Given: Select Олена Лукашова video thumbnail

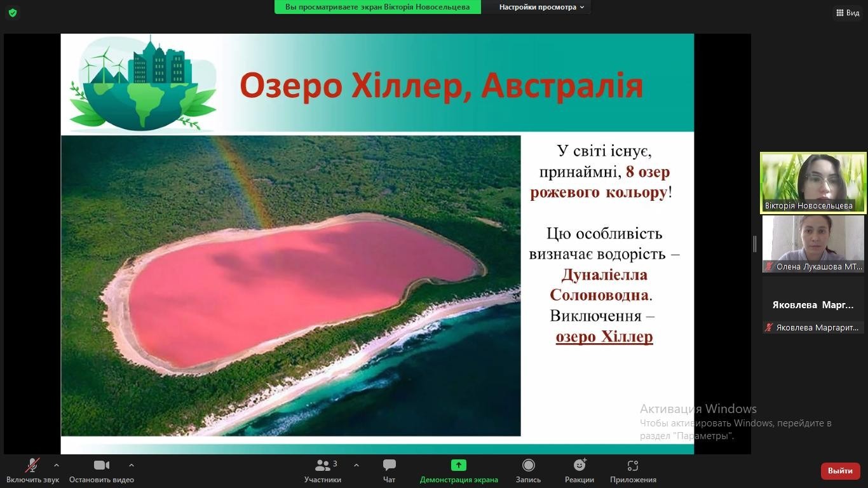Looking at the screenshot, I should click(x=813, y=243).
